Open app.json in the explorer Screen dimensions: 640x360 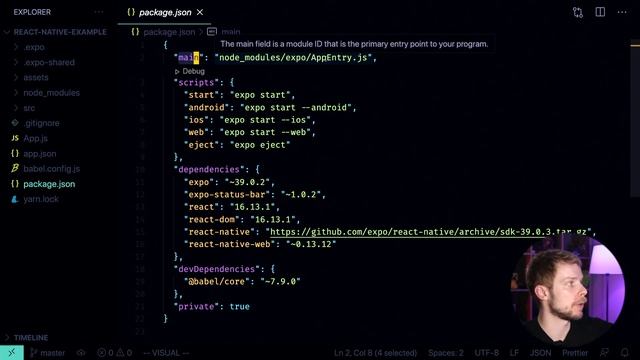click(40, 154)
